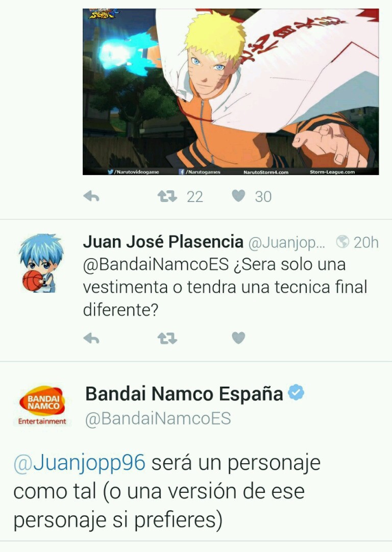The height and width of the screenshot is (552, 392).
Task: Open the truncated @Juanjop... handle
Action: coord(287,243)
